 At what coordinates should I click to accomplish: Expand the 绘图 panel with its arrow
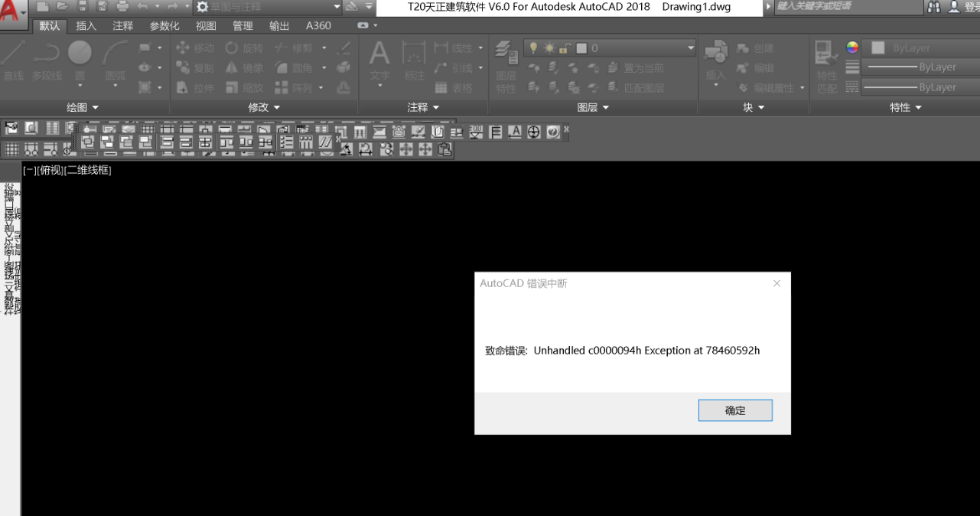(94, 107)
